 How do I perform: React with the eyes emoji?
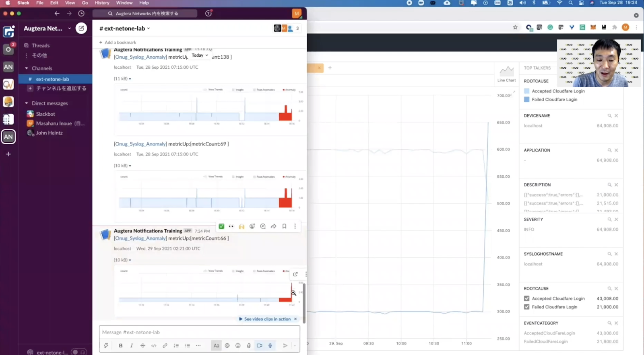(x=231, y=226)
